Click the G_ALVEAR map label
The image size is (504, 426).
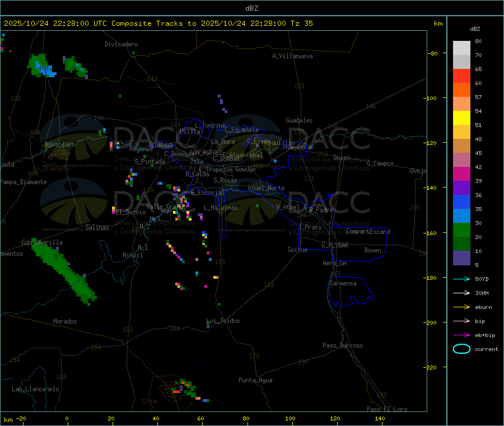[x=335, y=245]
